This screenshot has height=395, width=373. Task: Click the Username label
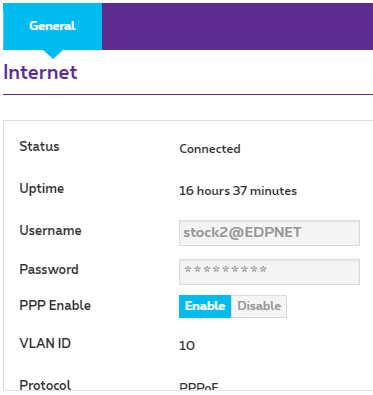click(50, 230)
